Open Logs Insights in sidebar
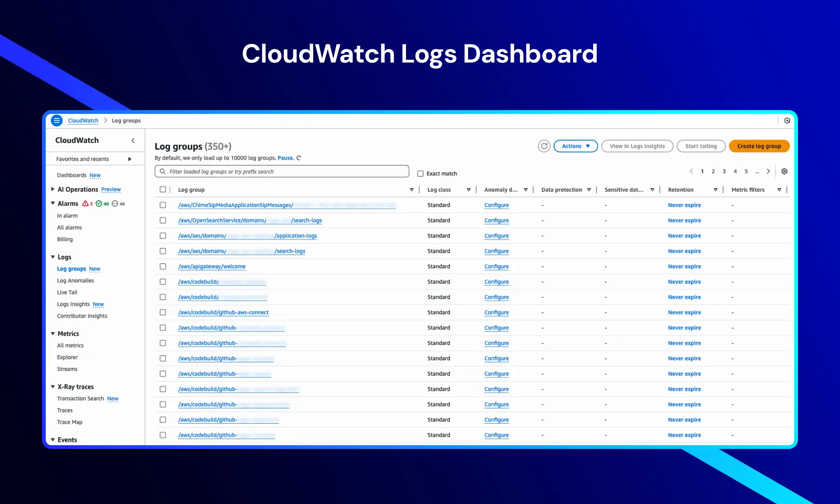Image resolution: width=840 pixels, height=504 pixels. [73, 304]
